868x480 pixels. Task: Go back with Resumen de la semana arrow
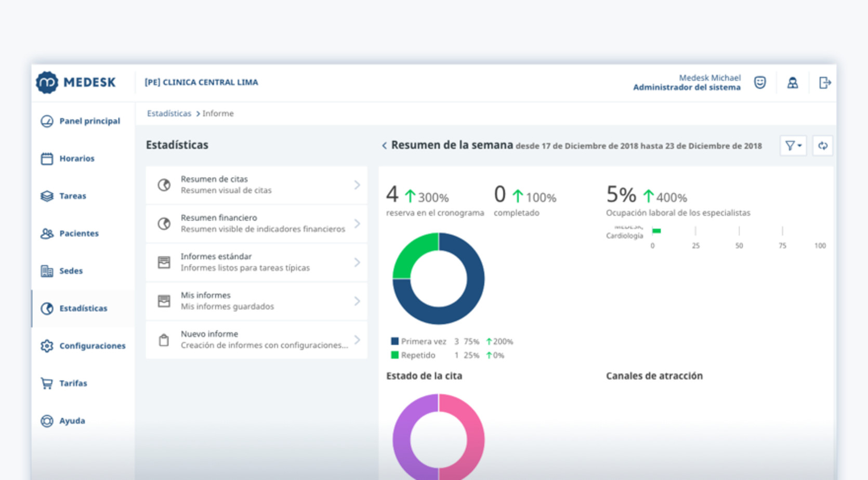(384, 146)
